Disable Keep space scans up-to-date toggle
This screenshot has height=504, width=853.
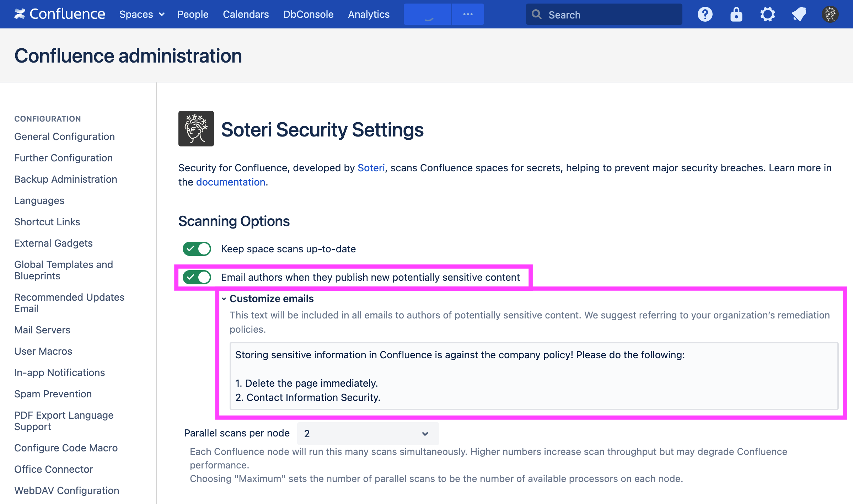pos(197,249)
